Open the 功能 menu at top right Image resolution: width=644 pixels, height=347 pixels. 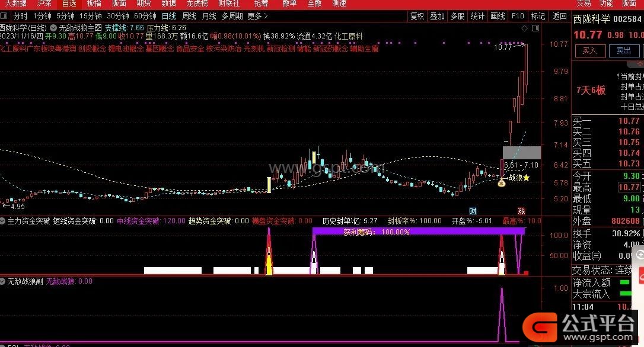point(606,4)
